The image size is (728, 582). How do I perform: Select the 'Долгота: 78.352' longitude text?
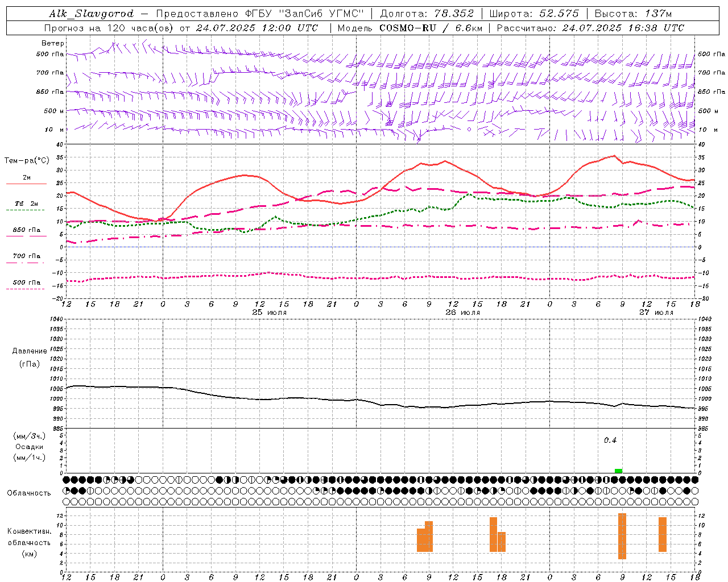[427, 14]
